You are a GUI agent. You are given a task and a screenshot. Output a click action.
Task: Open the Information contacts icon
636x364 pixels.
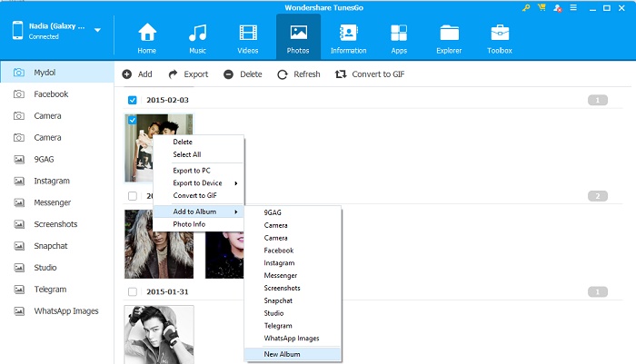(348, 34)
